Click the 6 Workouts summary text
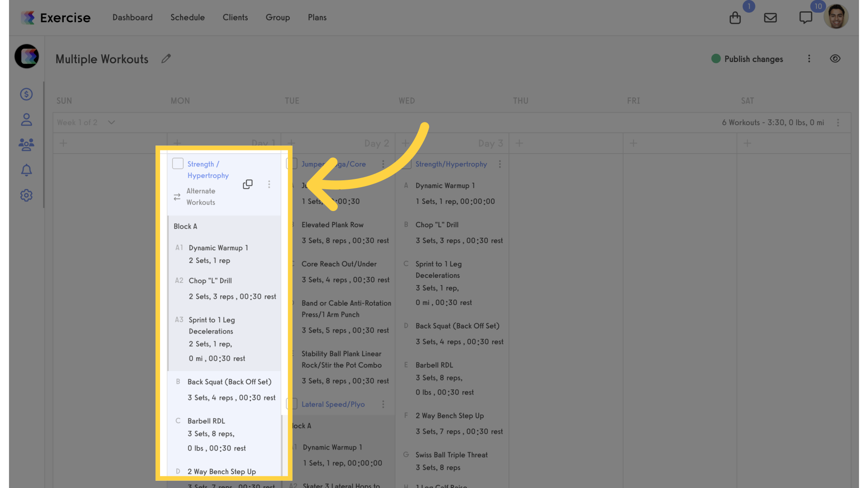868x488 pixels. tap(773, 122)
